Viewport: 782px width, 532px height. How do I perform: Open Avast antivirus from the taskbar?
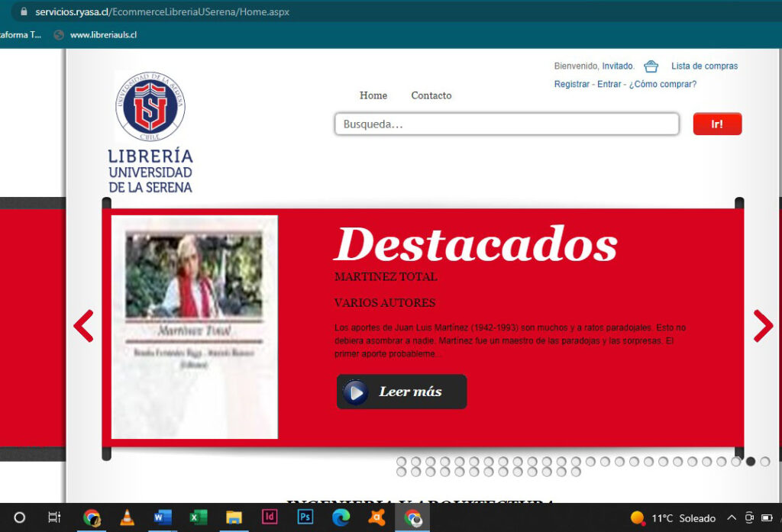[x=376, y=517]
